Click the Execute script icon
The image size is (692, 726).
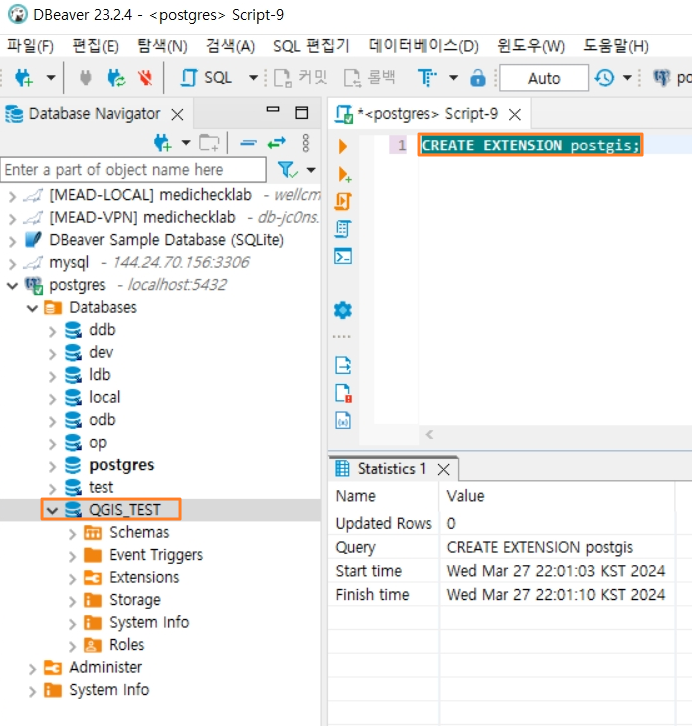pos(343,201)
